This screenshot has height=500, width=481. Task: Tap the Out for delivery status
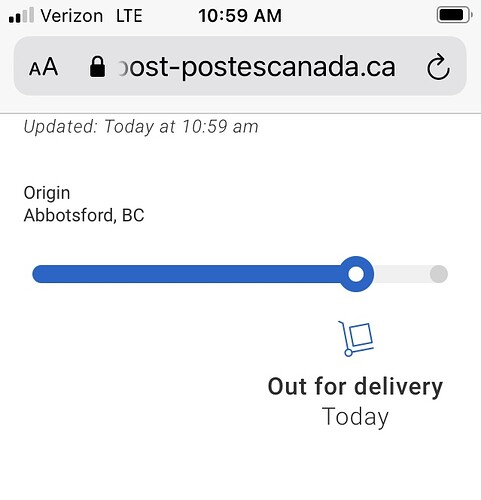pos(355,387)
